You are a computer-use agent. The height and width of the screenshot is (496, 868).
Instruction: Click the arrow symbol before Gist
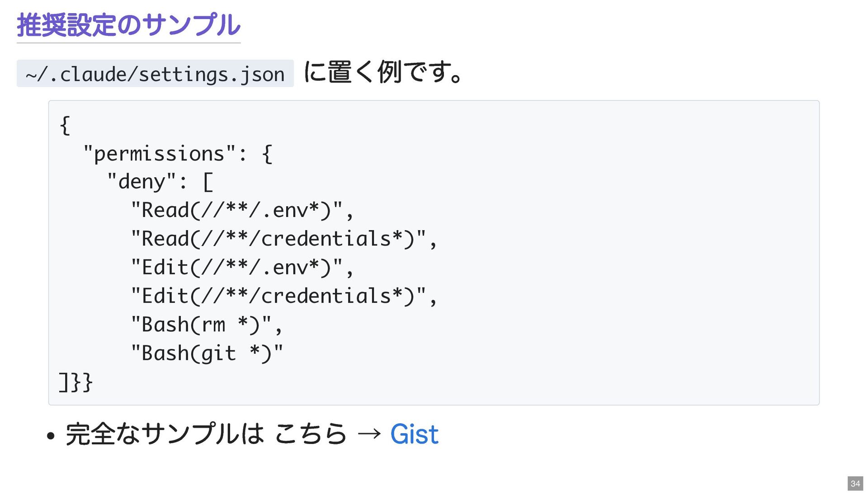tap(368, 435)
